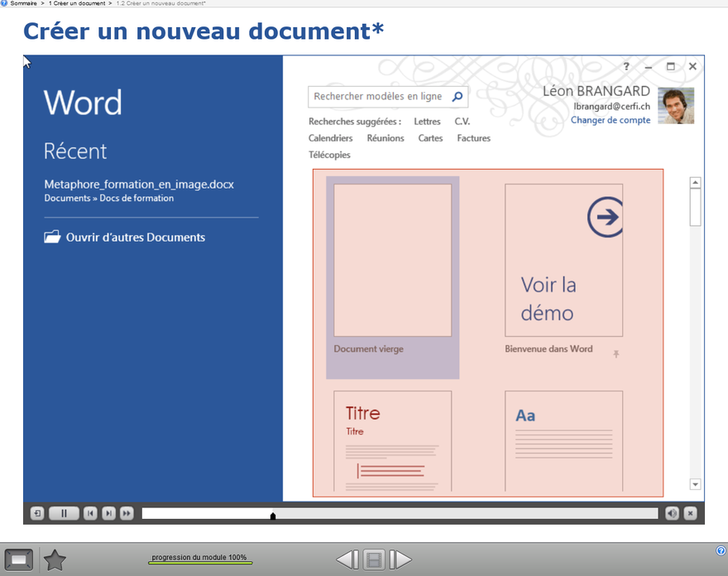The image size is (728, 576).
Task: Close the video player control bar
Action: 691,514
